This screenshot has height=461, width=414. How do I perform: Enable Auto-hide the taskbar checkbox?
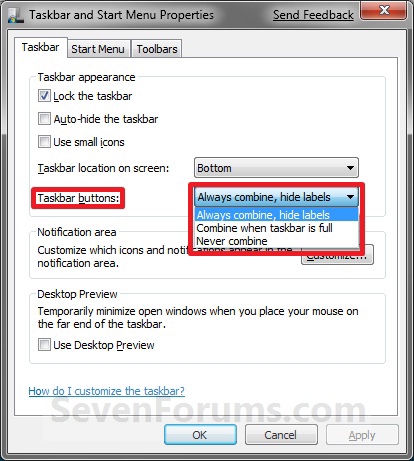click(x=44, y=119)
